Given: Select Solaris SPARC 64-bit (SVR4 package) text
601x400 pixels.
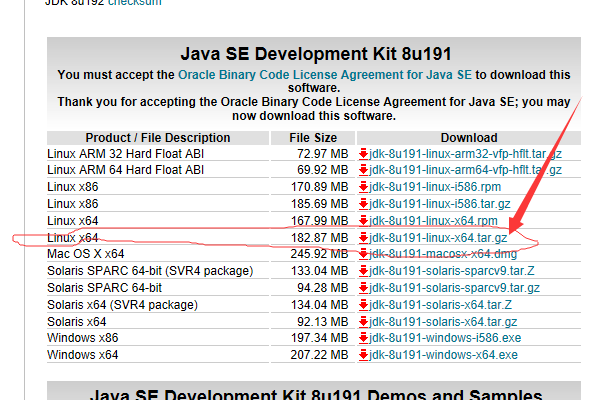Looking at the screenshot, I should click(150, 271).
